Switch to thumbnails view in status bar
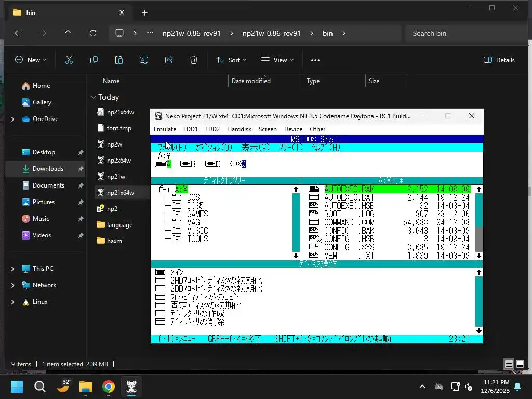Screen dimensions: 532x399 (520, 364)
